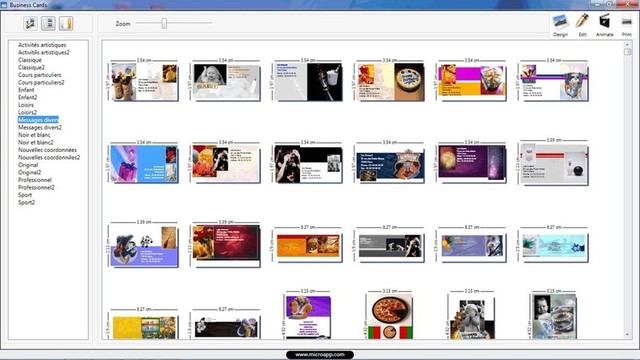The image size is (640, 360).
Task: Select the Original2 category
Action: [29, 172]
